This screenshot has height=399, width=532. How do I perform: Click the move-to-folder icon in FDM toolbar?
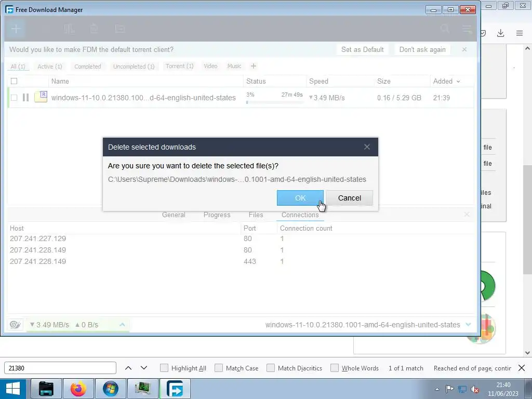tap(120, 29)
